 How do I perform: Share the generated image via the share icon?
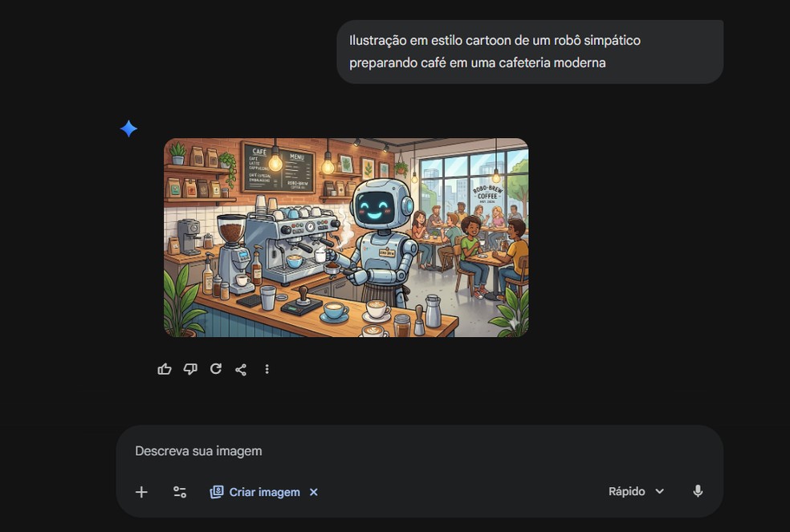click(x=241, y=368)
